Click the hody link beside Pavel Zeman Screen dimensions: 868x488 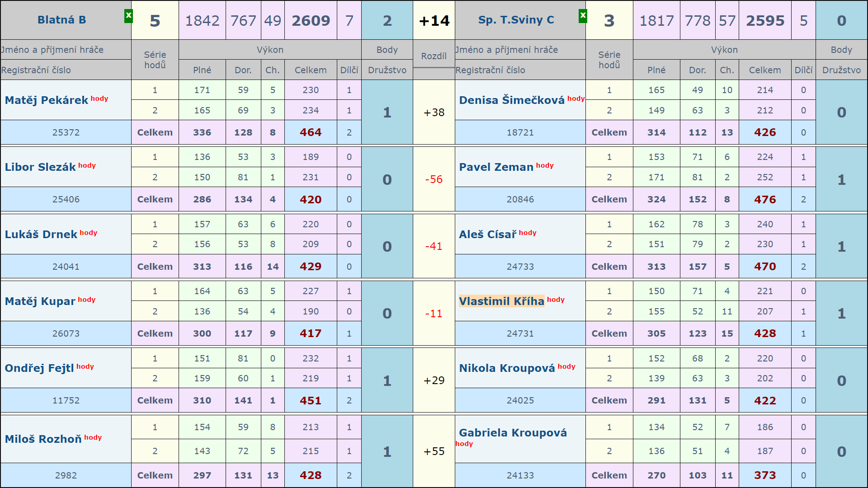coord(545,165)
